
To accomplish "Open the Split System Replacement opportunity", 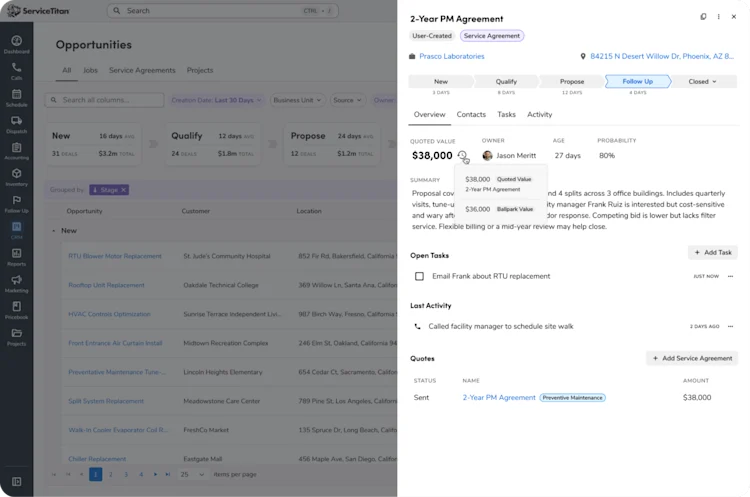I will 106,401.
